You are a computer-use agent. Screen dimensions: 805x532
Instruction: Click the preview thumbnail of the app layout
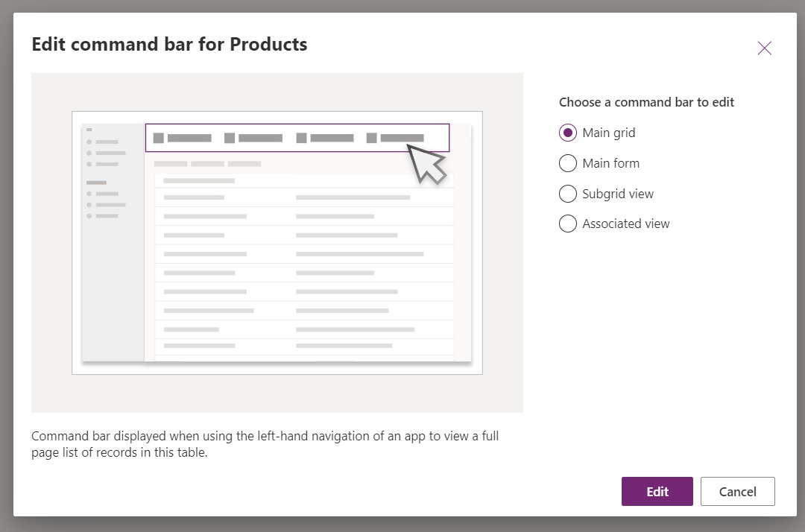[277, 242]
